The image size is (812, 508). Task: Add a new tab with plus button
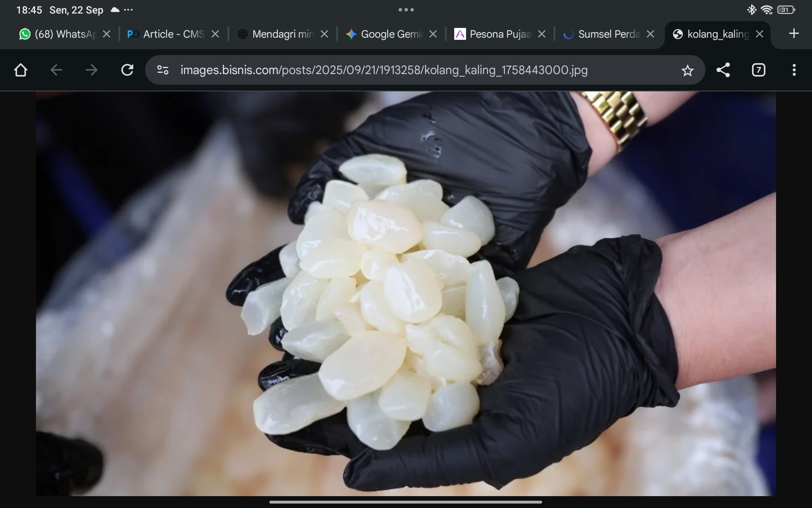pyautogui.click(x=794, y=33)
